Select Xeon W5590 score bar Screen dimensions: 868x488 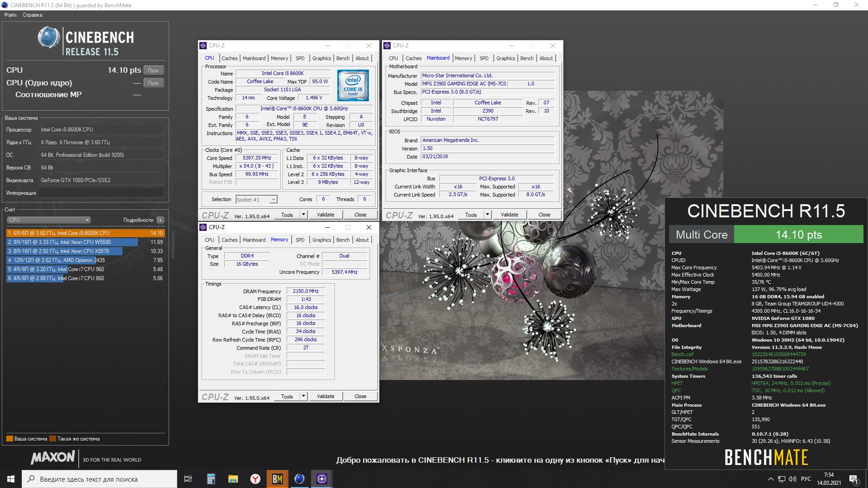(85, 242)
